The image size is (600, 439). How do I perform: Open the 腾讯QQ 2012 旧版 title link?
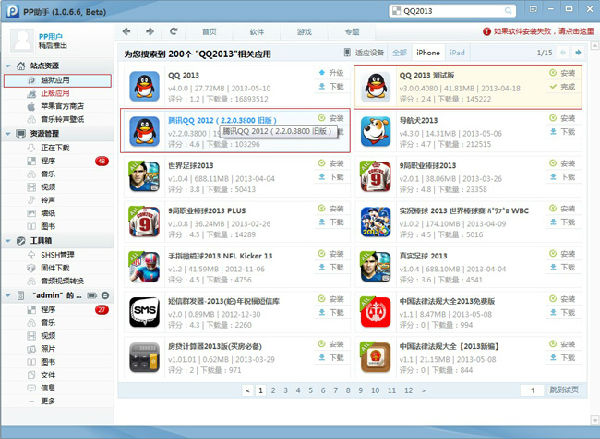point(222,120)
